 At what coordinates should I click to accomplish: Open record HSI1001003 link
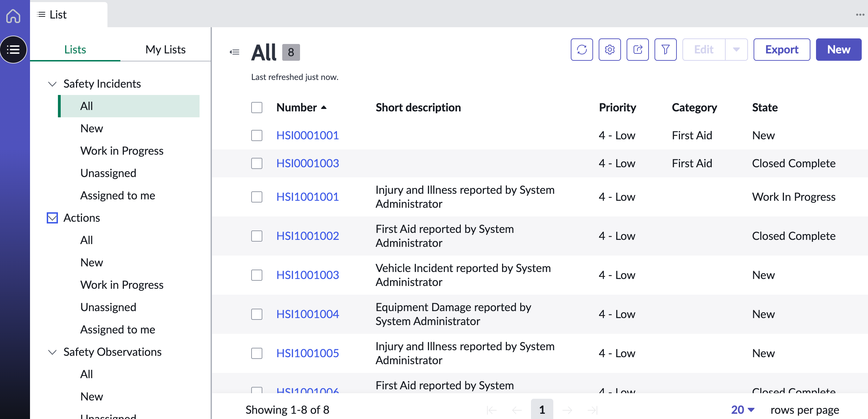pos(307,275)
